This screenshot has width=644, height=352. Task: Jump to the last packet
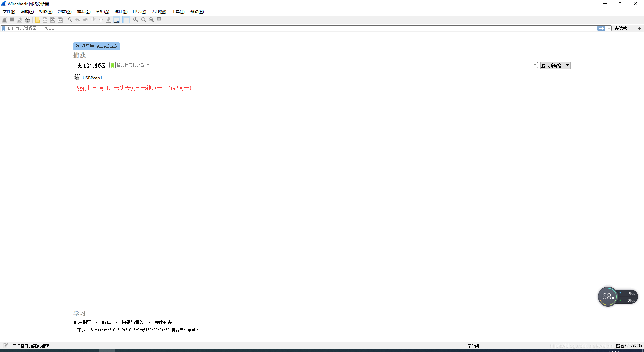(109, 20)
